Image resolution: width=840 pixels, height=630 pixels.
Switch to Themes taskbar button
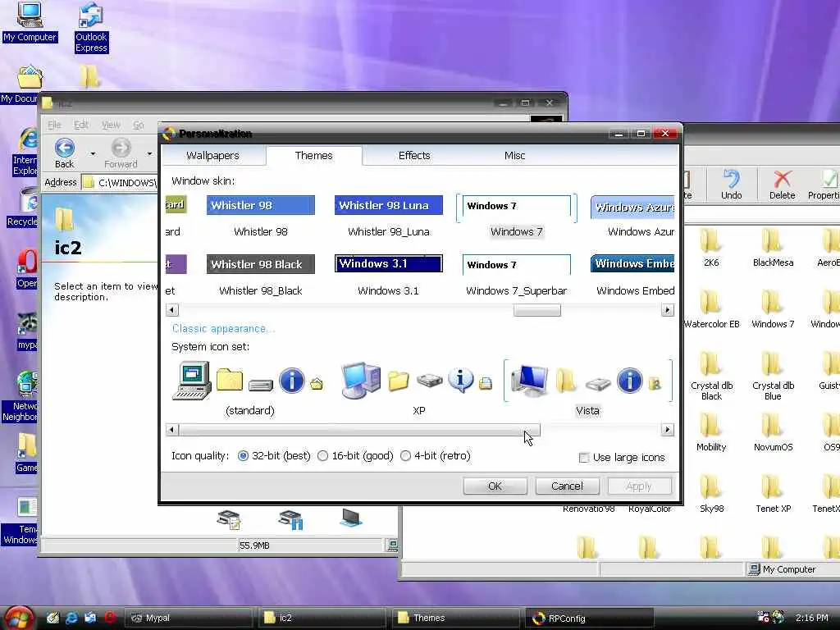pos(454,618)
